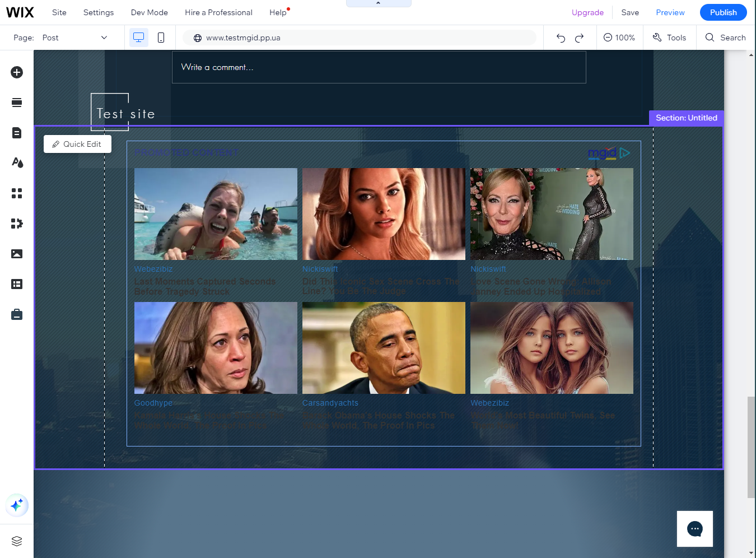Expand the collapsed top bar chevron
This screenshot has width=756, height=558.
point(379,3)
